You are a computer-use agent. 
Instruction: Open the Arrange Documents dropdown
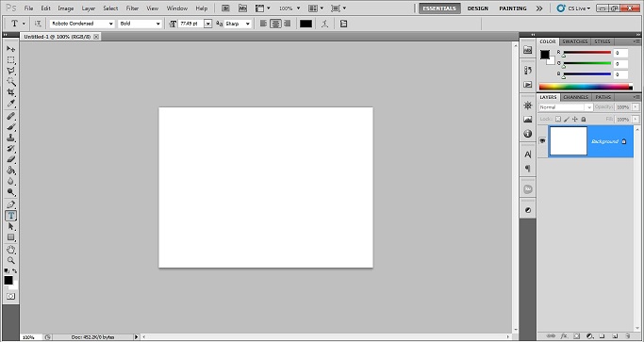point(316,8)
